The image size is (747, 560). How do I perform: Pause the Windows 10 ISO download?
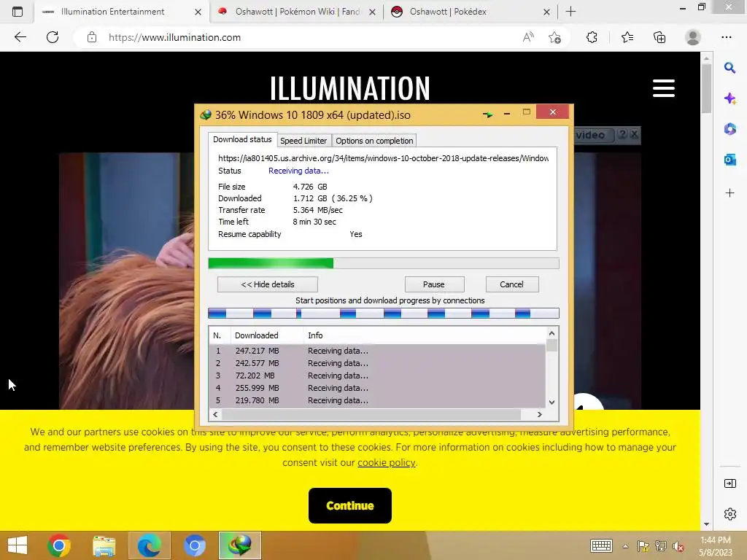434,284
